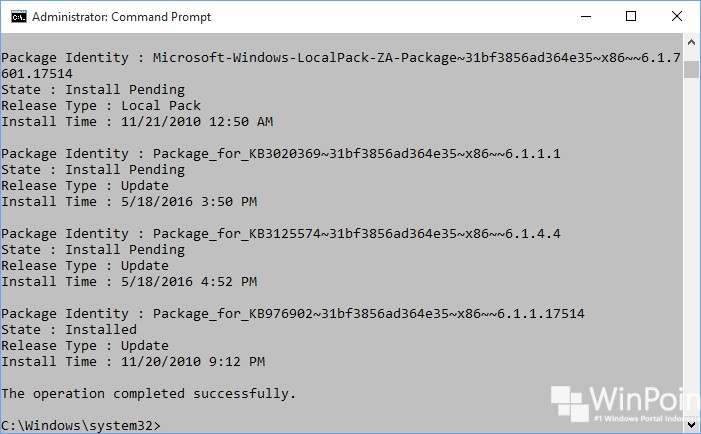
Task: Click 'The operation completed successfully.' message
Action: [x=149, y=393]
